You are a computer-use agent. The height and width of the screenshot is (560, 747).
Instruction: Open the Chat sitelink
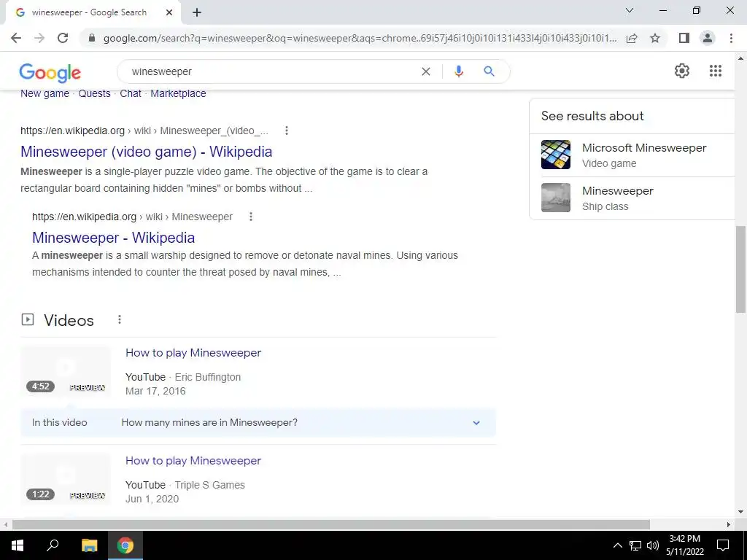pyautogui.click(x=131, y=94)
